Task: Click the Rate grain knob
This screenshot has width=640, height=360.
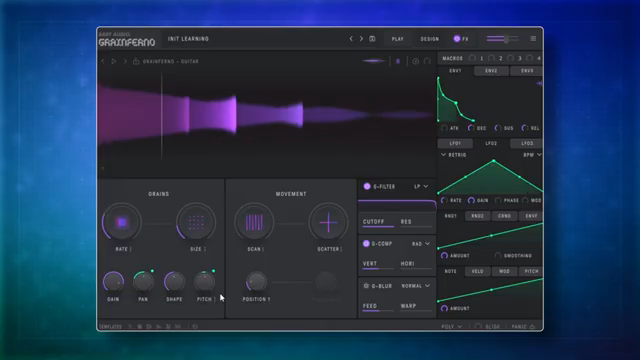Action: [122, 222]
